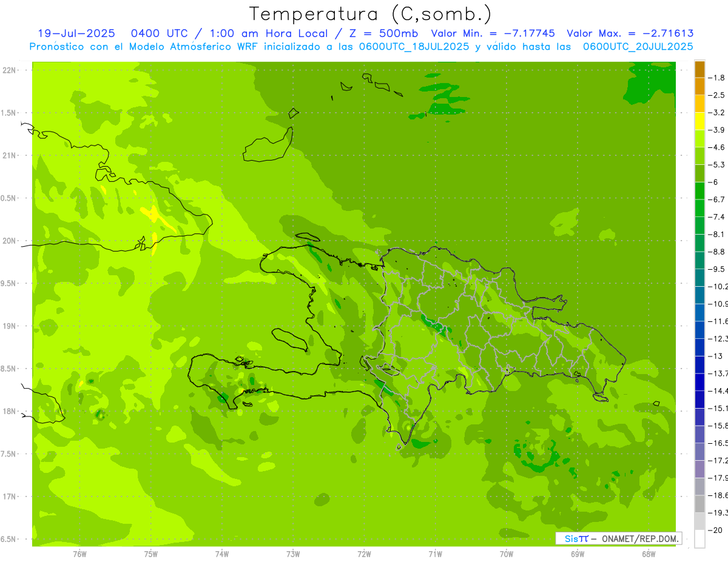Click the '-5.3' colorbar value

(717, 164)
